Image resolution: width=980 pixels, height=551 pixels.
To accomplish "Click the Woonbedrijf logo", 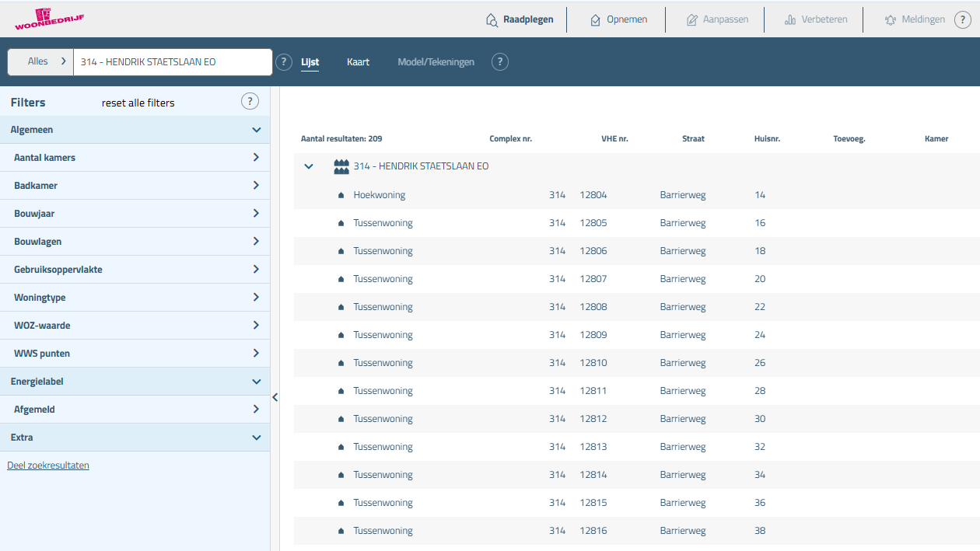I will click(x=48, y=19).
